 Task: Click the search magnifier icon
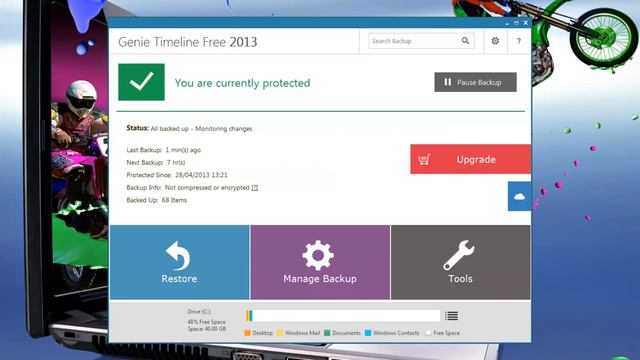[x=465, y=41]
